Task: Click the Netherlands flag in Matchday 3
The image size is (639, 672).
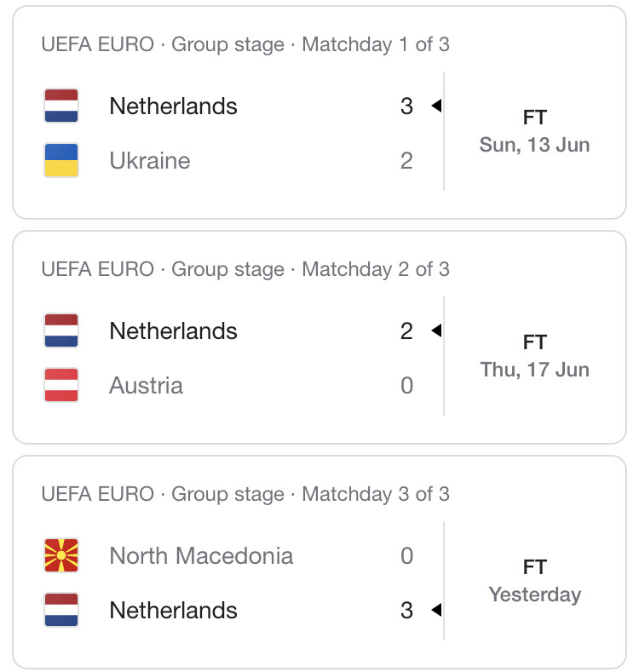Action: click(x=61, y=610)
